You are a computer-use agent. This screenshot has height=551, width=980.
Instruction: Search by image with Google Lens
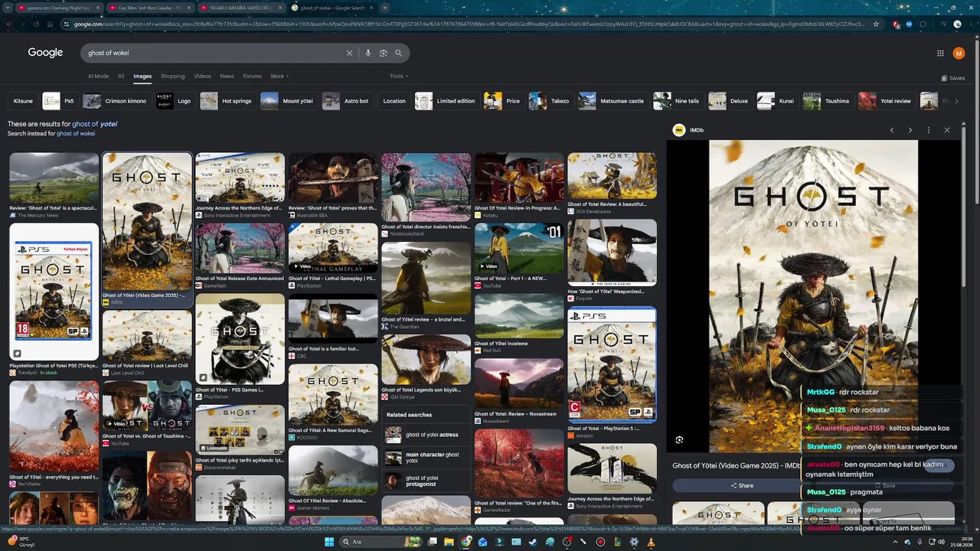[x=384, y=54]
